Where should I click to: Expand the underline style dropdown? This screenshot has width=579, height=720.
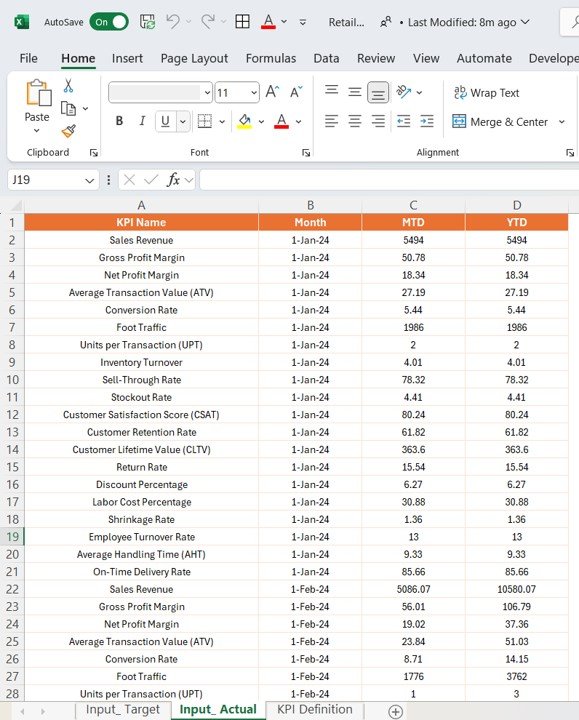[x=183, y=122]
